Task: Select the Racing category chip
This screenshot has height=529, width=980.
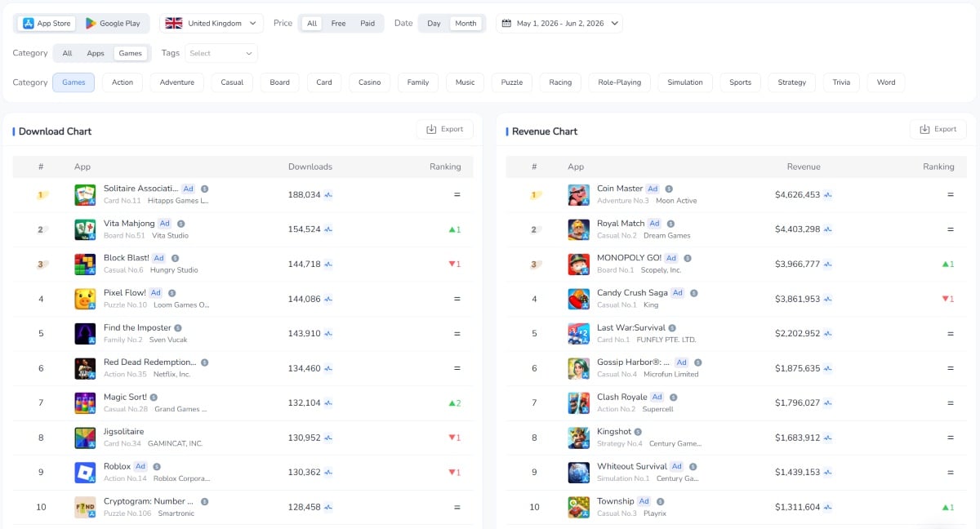Action: (x=560, y=82)
